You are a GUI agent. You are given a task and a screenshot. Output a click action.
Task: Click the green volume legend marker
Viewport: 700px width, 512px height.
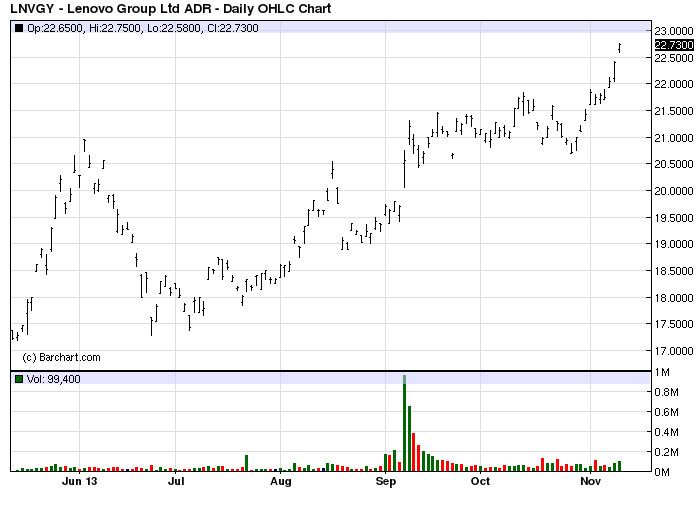click(19, 379)
